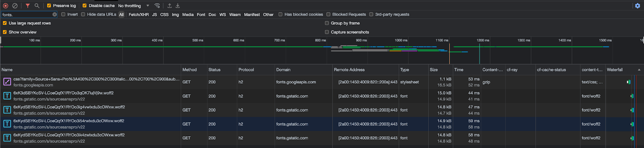Clear the fonts. filter text

click(54, 15)
